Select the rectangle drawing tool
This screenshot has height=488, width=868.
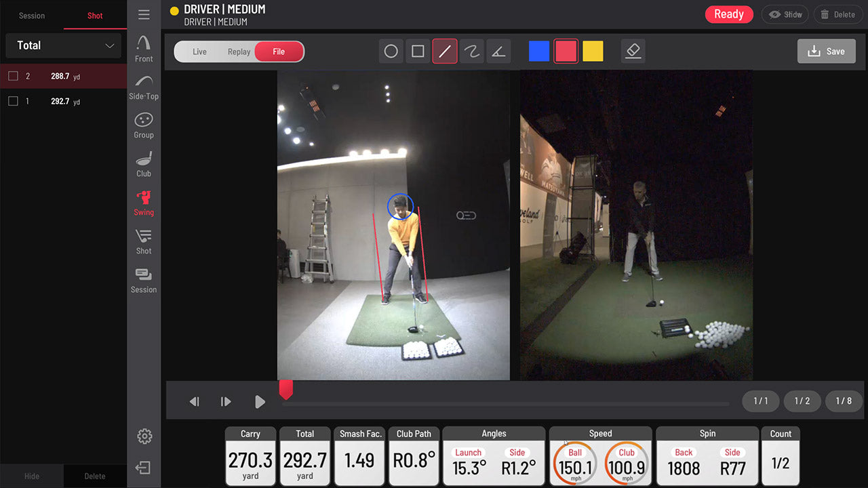(x=418, y=52)
